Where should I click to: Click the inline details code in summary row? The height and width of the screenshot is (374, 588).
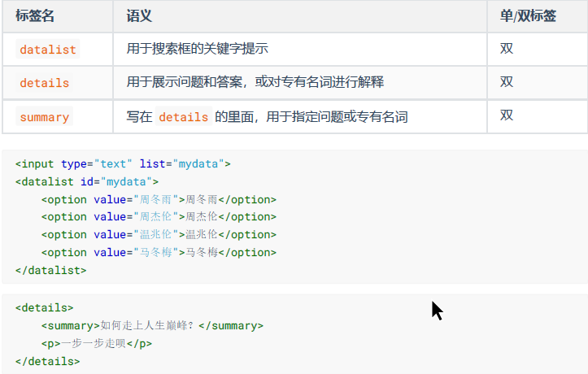click(x=183, y=117)
